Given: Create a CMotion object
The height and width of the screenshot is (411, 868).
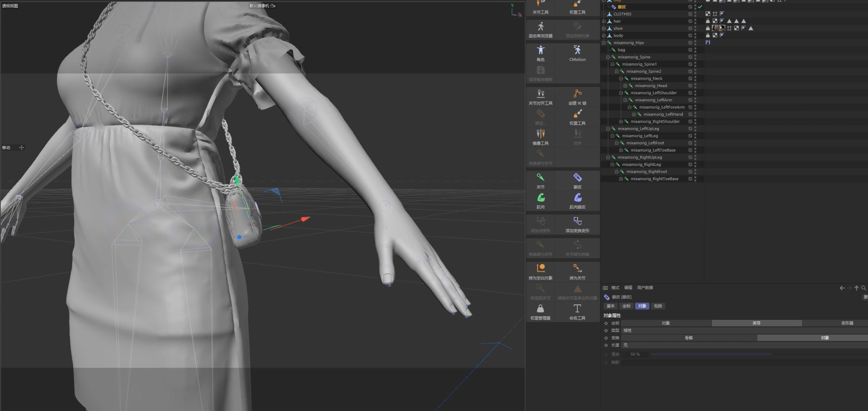Looking at the screenshot, I should (x=577, y=53).
